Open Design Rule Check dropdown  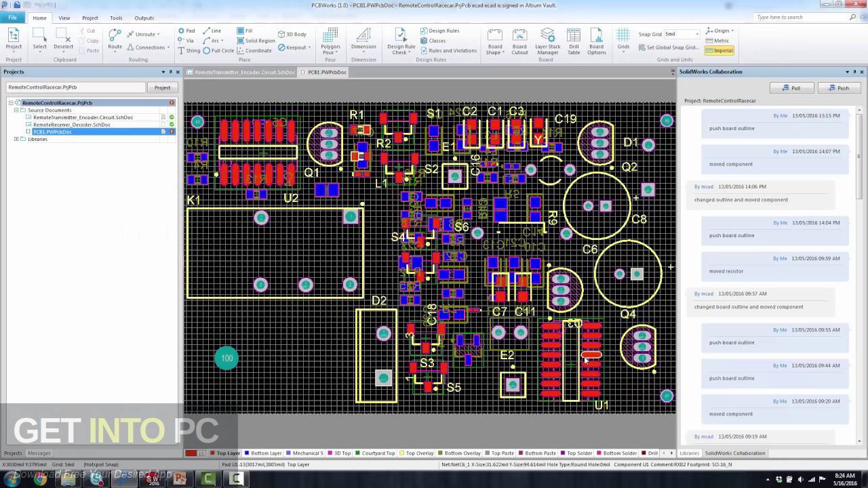(x=401, y=42)
